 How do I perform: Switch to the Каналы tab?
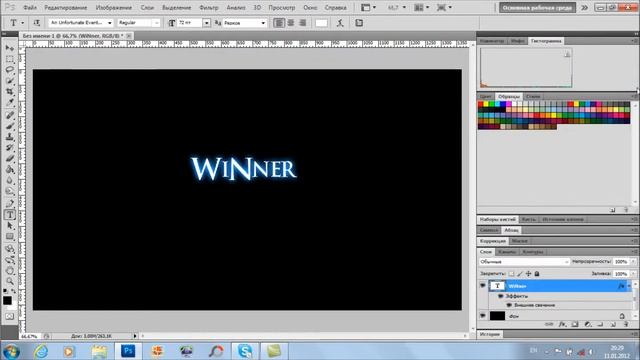pos(507,252)
